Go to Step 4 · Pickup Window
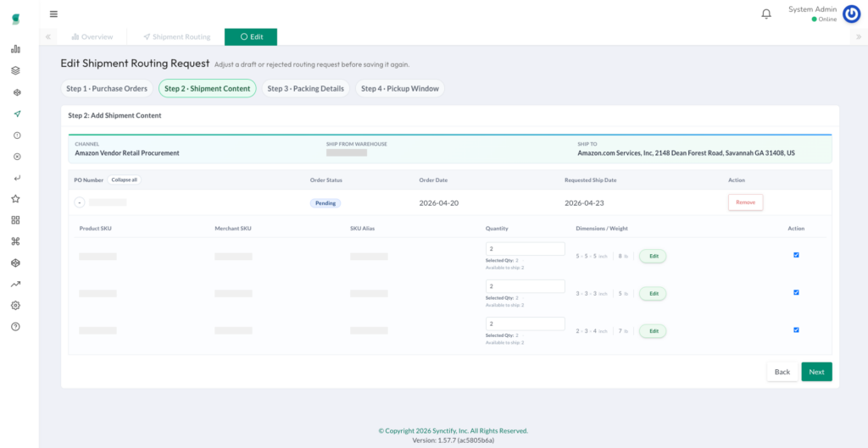The width and height of the screenshot is (868, 448). click(400, 88)
